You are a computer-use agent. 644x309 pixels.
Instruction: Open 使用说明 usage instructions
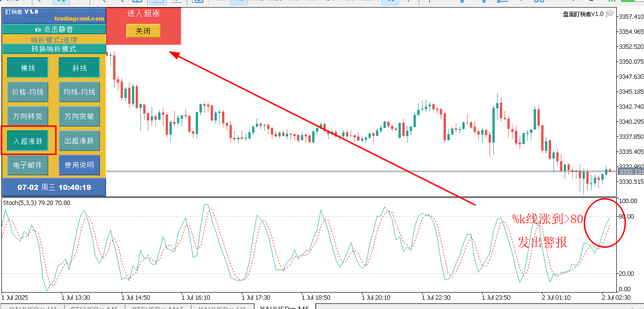[79, 165]
